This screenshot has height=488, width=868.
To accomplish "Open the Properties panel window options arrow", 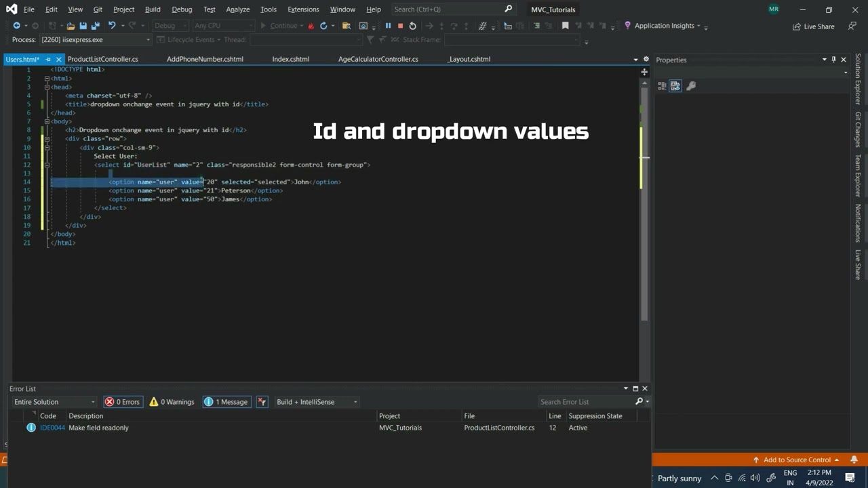I will point(825,60).
